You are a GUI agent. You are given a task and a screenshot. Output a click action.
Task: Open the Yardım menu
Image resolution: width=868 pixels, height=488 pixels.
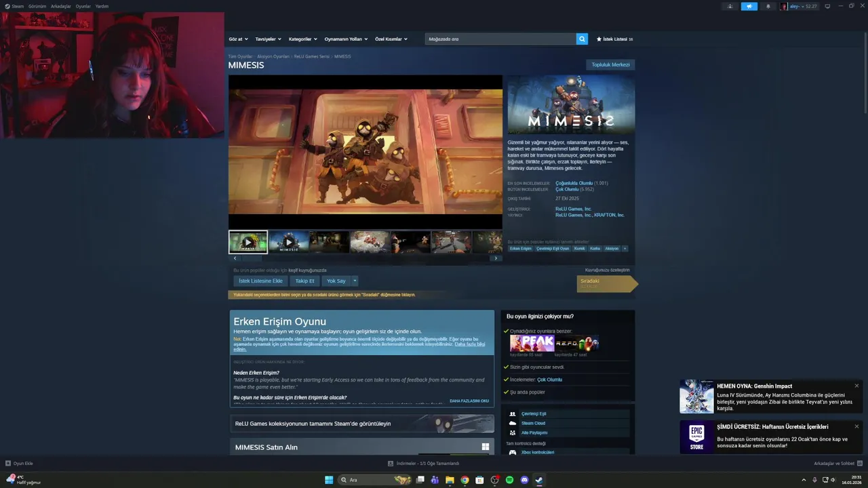(x=102, y=6)
